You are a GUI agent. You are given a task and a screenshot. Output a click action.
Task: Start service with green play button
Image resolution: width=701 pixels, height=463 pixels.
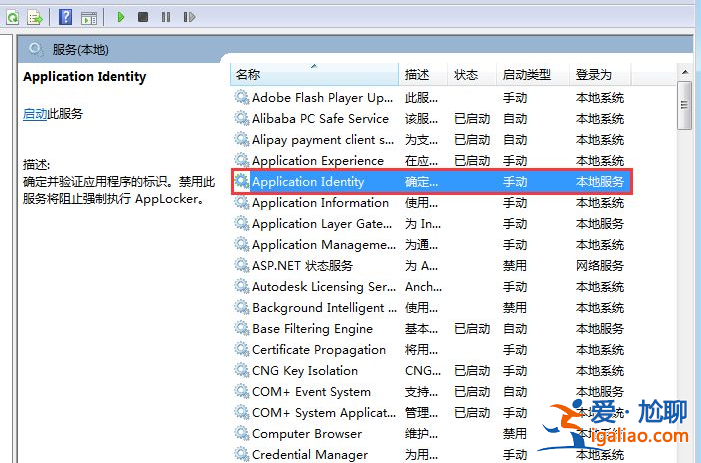tap(120, 17)
